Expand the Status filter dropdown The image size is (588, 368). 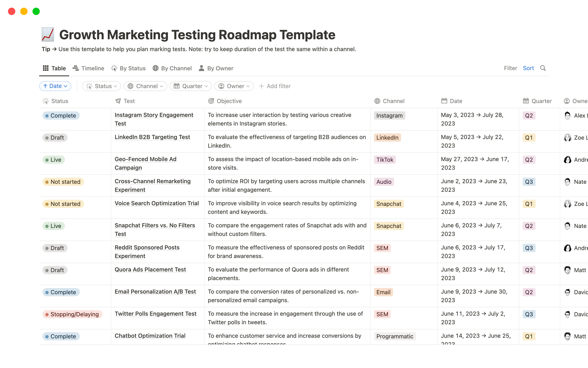pyautogui.click(x=102, y=86)
